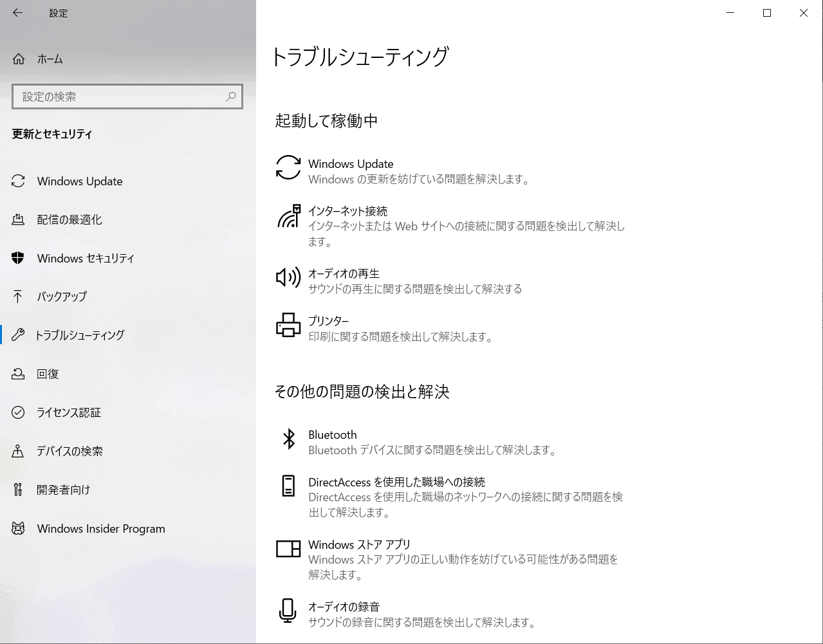The height and width of the screenshot is (644, 823).
Task: Click the 配信の最適化 icon
Action: 18,219
